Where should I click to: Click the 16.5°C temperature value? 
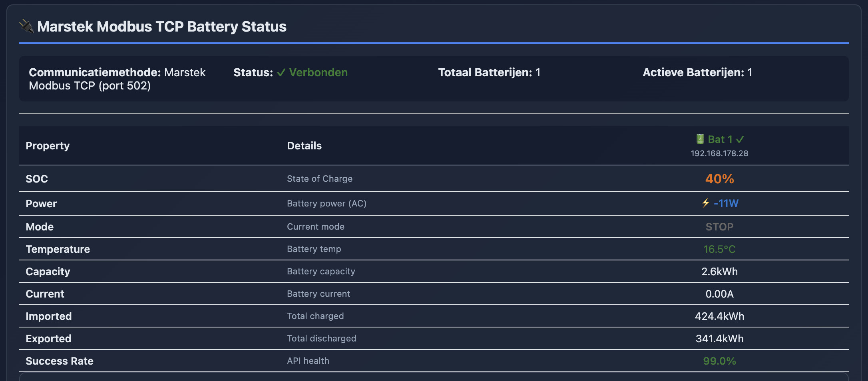tap(719, 249)
